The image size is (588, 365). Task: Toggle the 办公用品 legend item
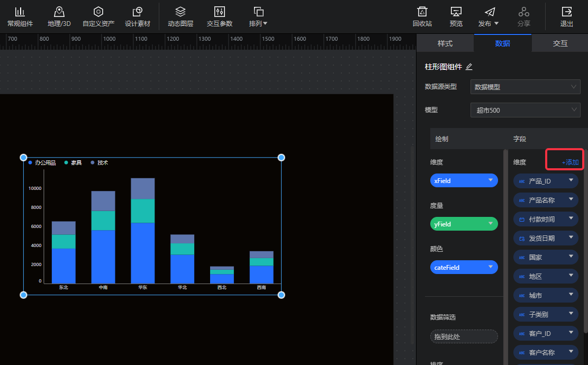click(42, 163)
